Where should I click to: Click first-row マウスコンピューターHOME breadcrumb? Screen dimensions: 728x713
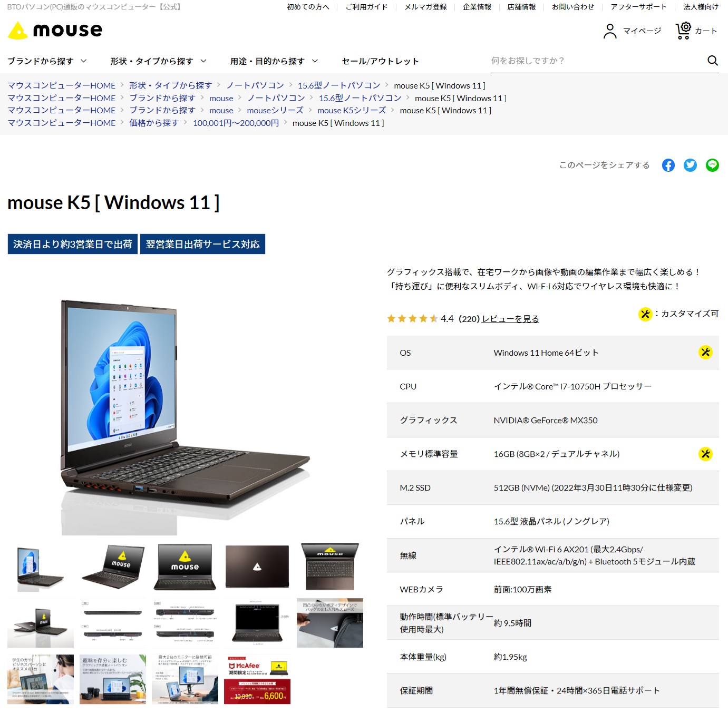tap(61, 85)
